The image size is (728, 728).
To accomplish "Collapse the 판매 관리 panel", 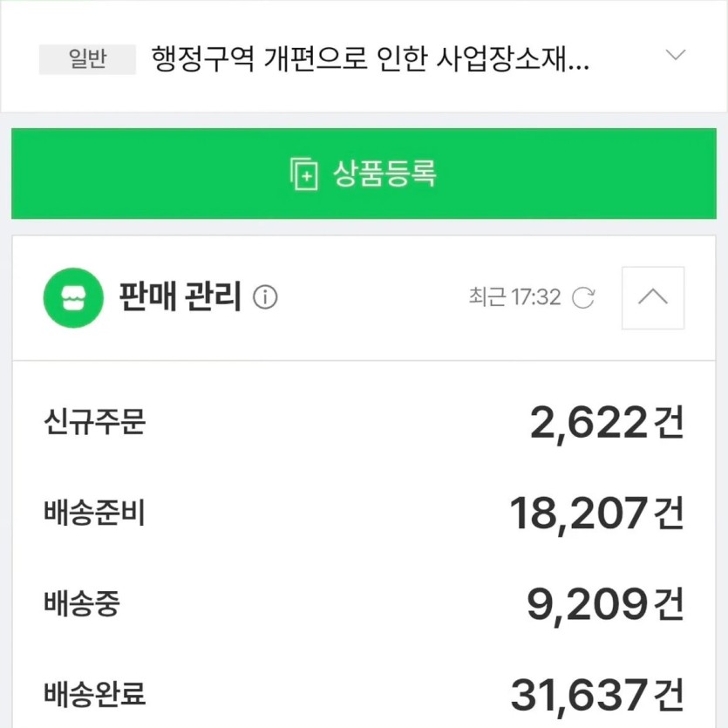I will [653, 297].
